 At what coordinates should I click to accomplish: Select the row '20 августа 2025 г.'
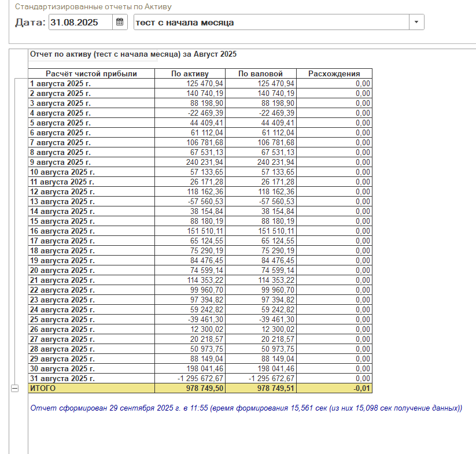[200, 271]
